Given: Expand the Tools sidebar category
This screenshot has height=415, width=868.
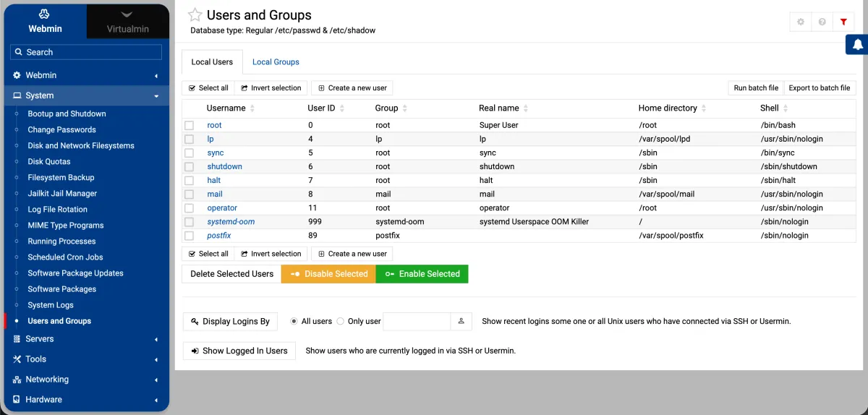Looking at the screenshot, I should (x=86, y=359).
